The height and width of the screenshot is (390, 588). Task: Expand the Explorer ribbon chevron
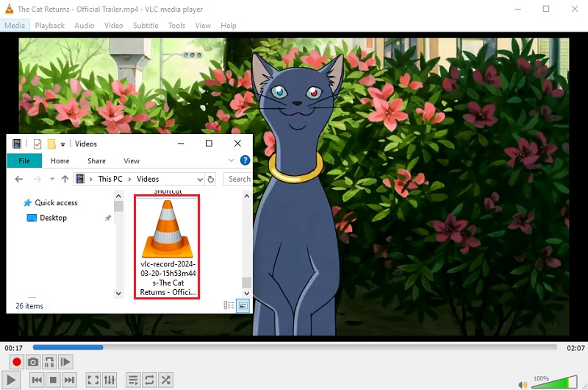pos(232,160)
